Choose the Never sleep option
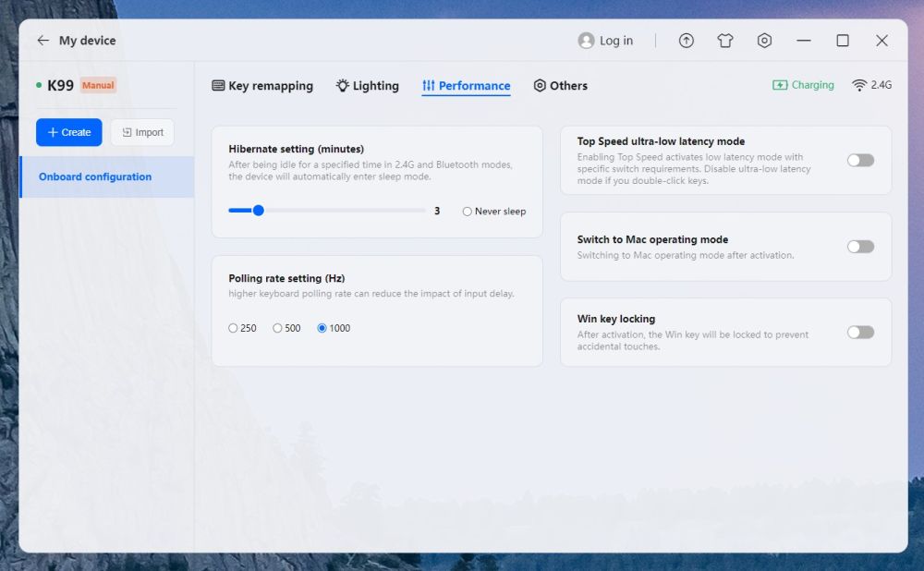Viewport: 924px width, 571px height. [468, 212]
